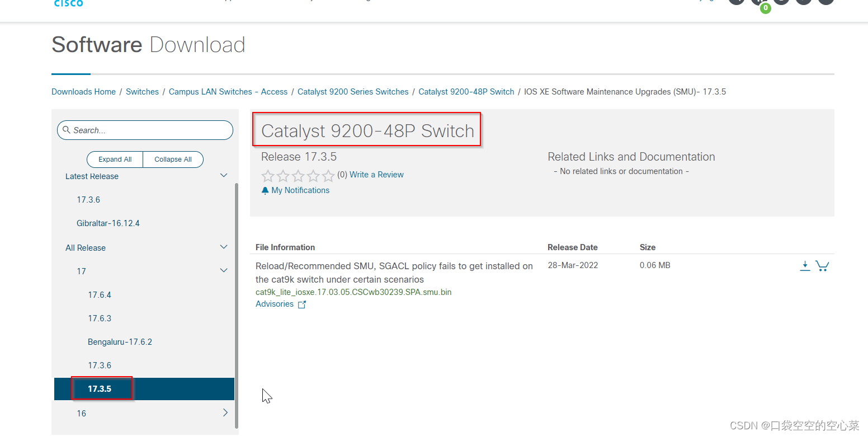This screenshot has height=436, width=868.
Task: Click the Release Date column header
Action: pos(573,247)
